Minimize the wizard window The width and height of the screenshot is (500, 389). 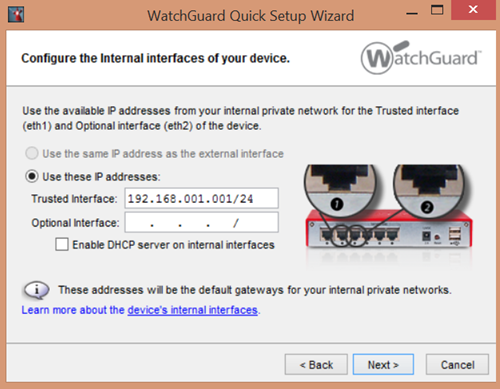(412, 11)
